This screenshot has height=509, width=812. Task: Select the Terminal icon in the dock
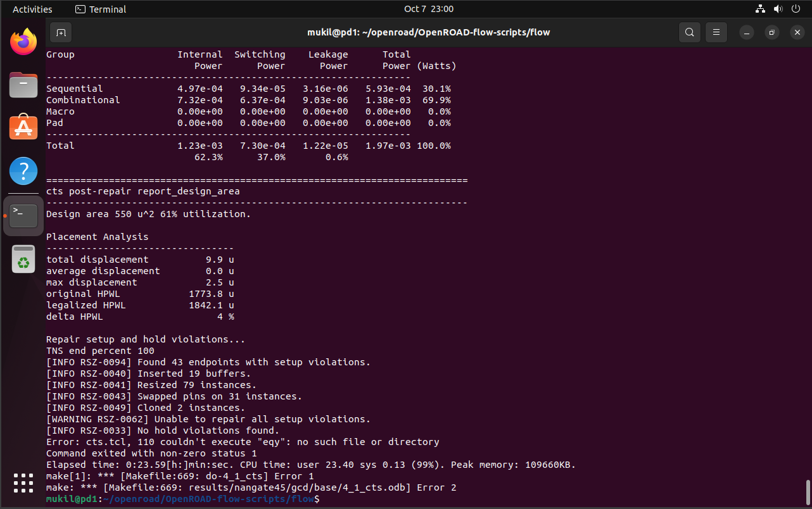point(23,214)
